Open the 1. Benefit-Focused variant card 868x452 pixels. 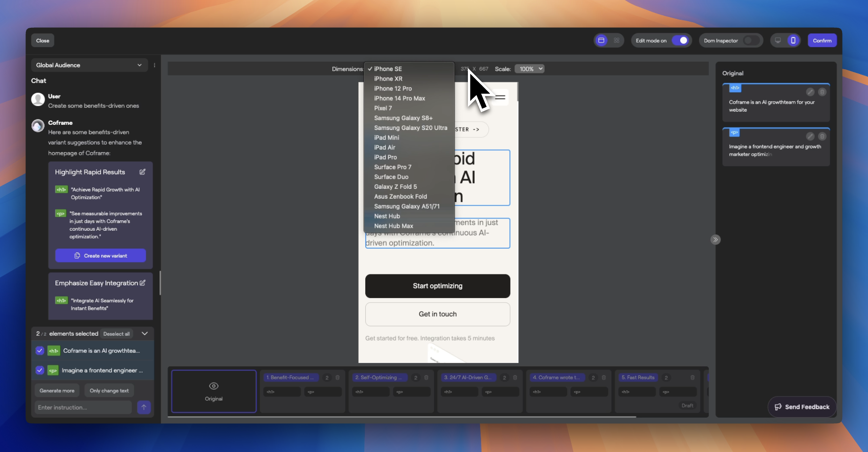click(302, 391)
